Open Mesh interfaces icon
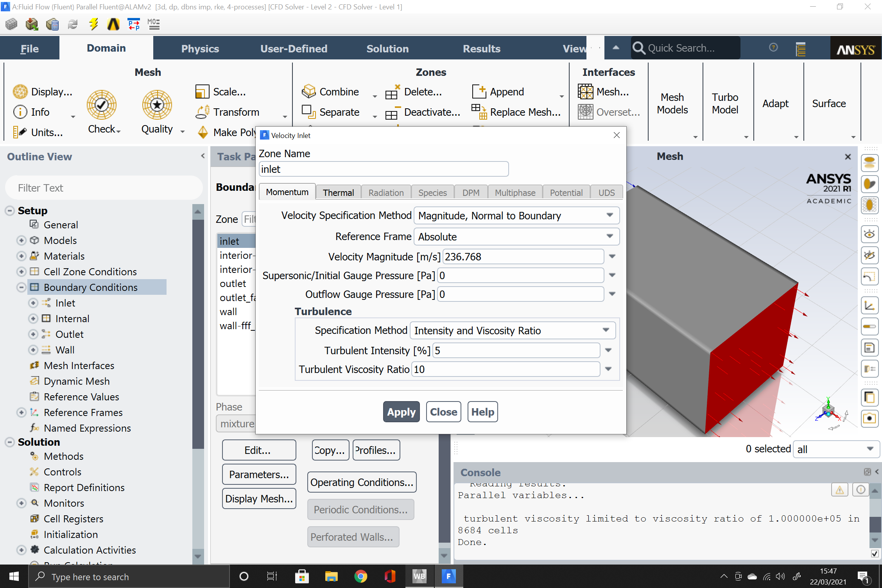Screen dimensions: 882x588 tap(585, 91)
